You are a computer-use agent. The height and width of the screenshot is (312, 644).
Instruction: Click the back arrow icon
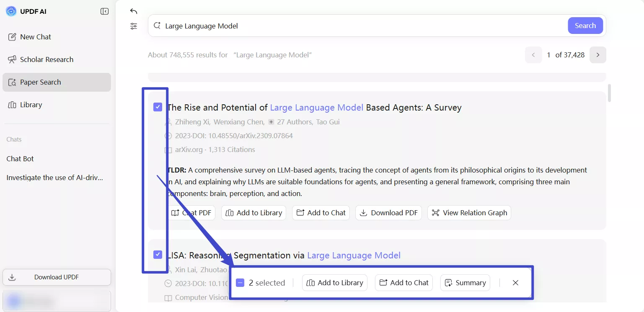point(134,11)
